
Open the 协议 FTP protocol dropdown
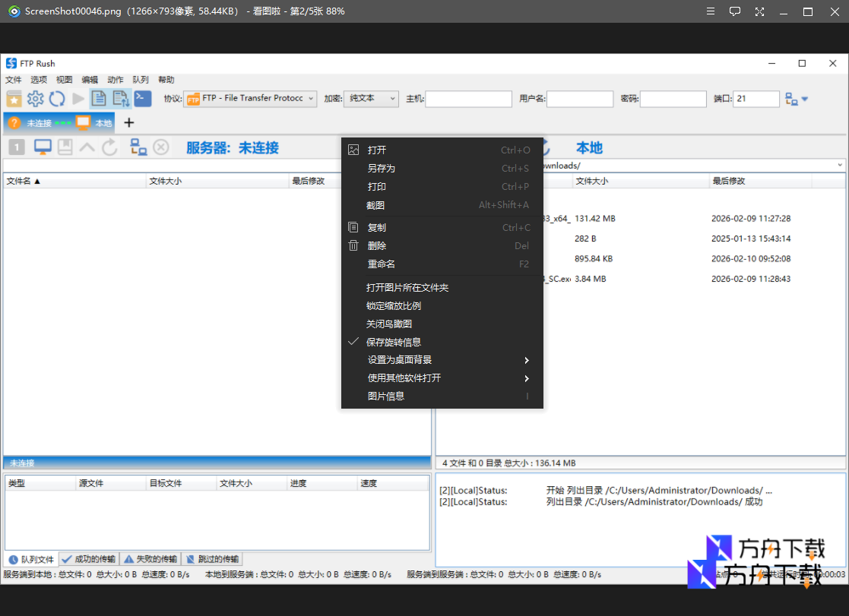point(250,99)
